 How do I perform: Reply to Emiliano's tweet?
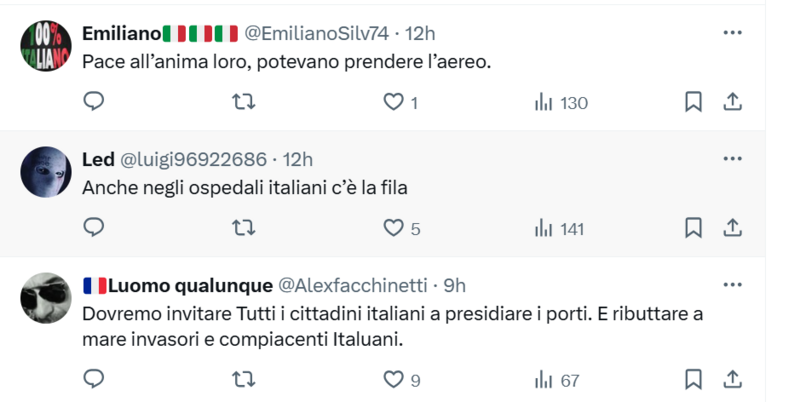point(94,102)
